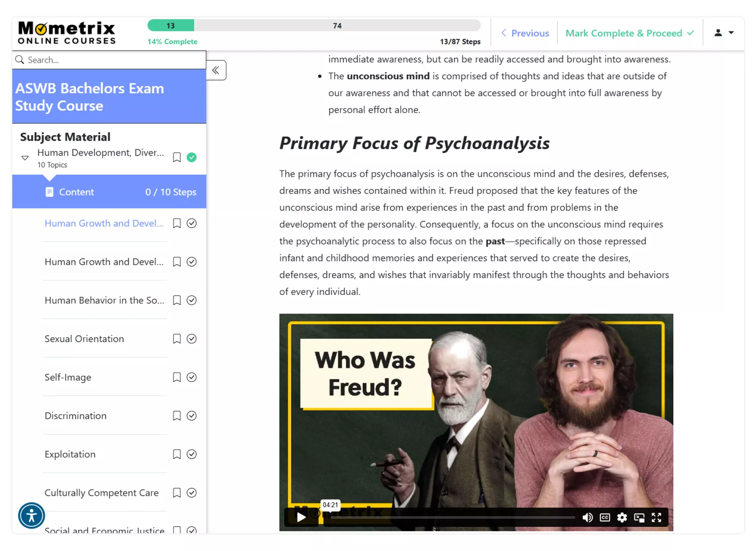Open the accessibility widget
This screenshot has height=551, width=756.
pos(31,516)
